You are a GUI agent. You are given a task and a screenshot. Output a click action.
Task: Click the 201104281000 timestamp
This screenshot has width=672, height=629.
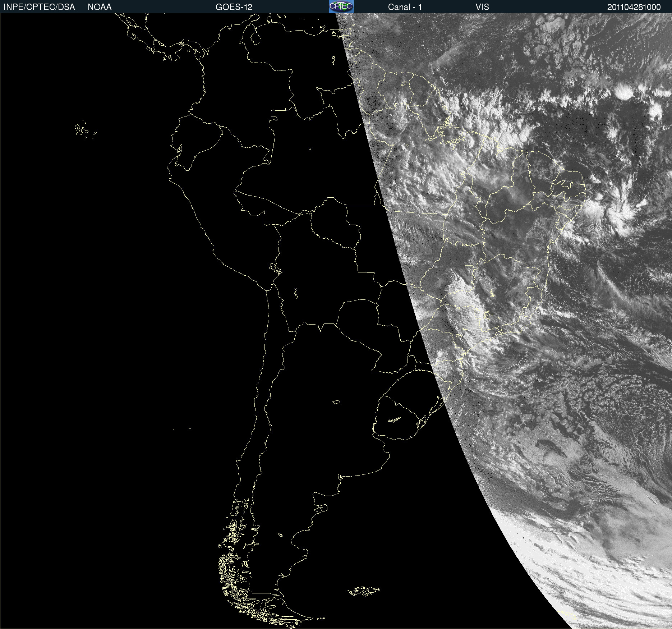pos(634,7)
